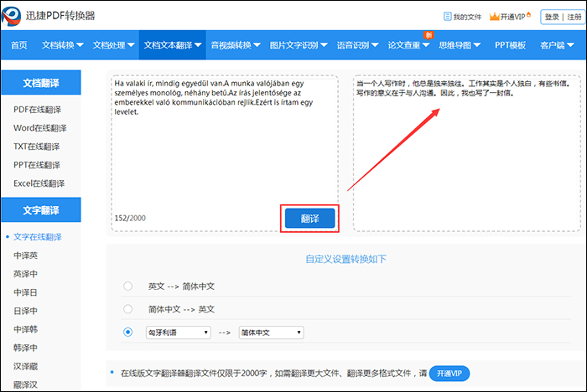The height and width of the screenshot is (392, 587).
Task: Click the 开通VIP crown icon
Action: [x=495, y=17]
